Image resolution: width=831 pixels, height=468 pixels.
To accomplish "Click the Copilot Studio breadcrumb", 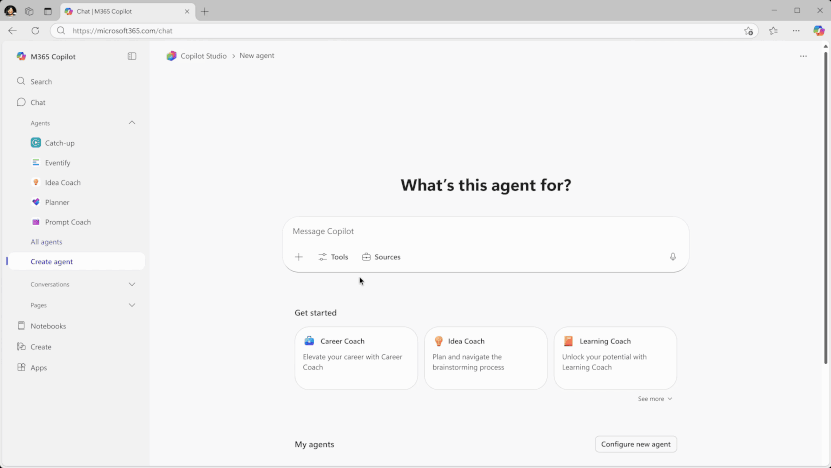I will click(203, 56).
